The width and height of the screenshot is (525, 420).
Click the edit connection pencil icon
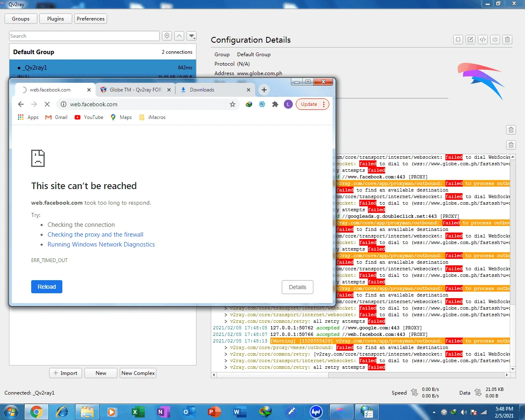pyautogui.click(x=470, y=39)
